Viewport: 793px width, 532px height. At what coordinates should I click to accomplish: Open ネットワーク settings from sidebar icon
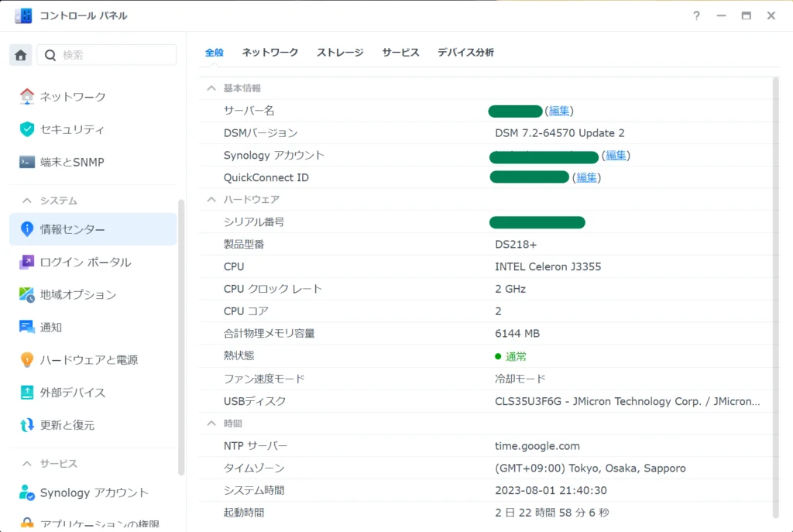(x=27, y=97)
